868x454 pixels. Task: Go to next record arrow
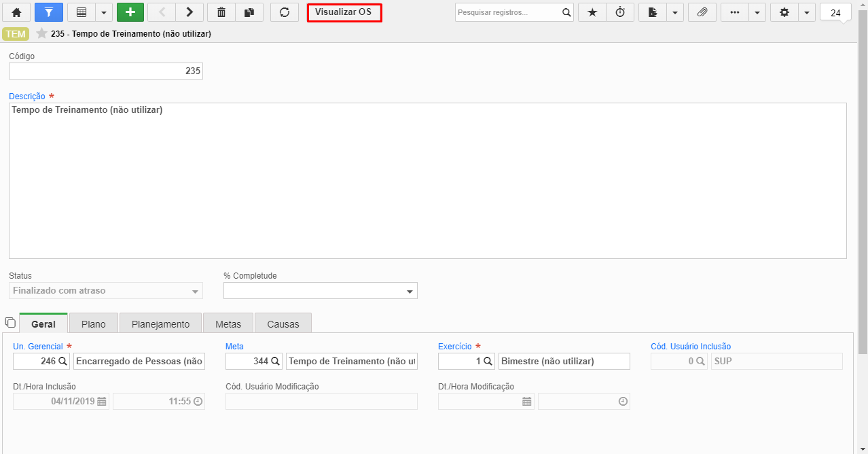coord(189,12)
